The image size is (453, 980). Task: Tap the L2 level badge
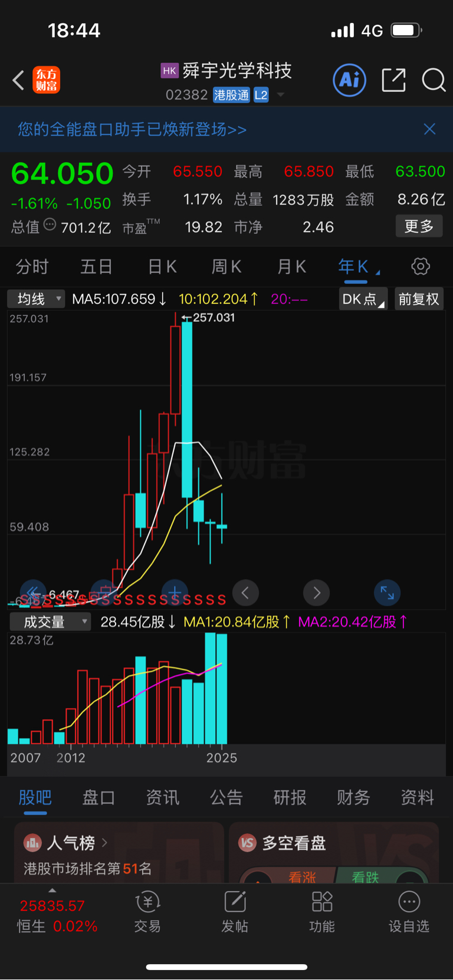click(261, 95)
